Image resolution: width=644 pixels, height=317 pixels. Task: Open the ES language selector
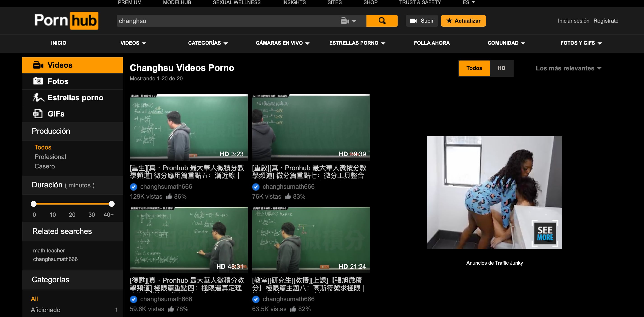[x=468, y=2]
